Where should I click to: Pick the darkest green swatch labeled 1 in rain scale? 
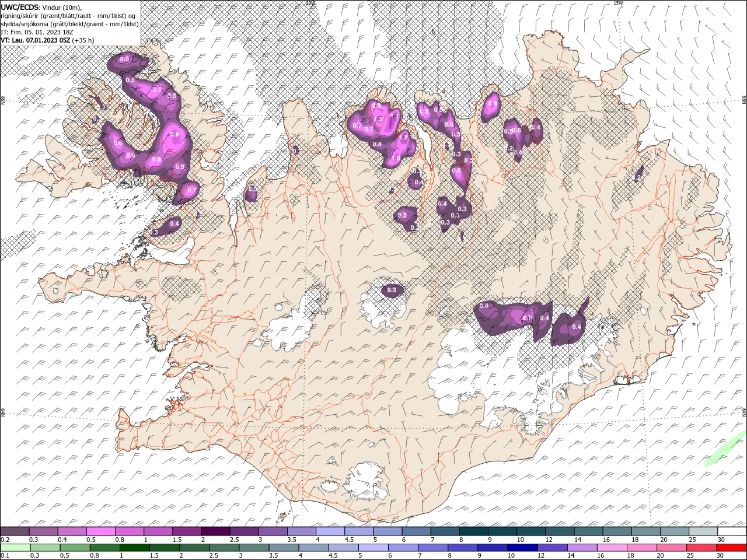click(x=134, y=548)
